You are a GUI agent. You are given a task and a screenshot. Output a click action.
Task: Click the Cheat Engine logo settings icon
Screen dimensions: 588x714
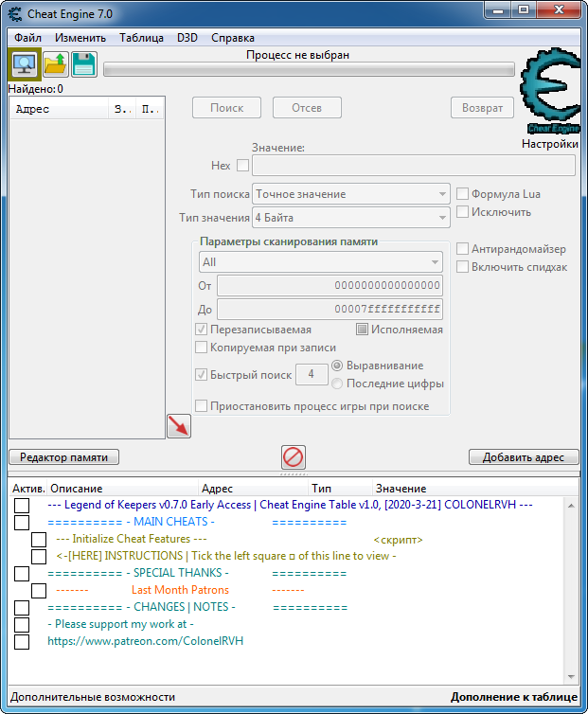[x=550, y=91]
